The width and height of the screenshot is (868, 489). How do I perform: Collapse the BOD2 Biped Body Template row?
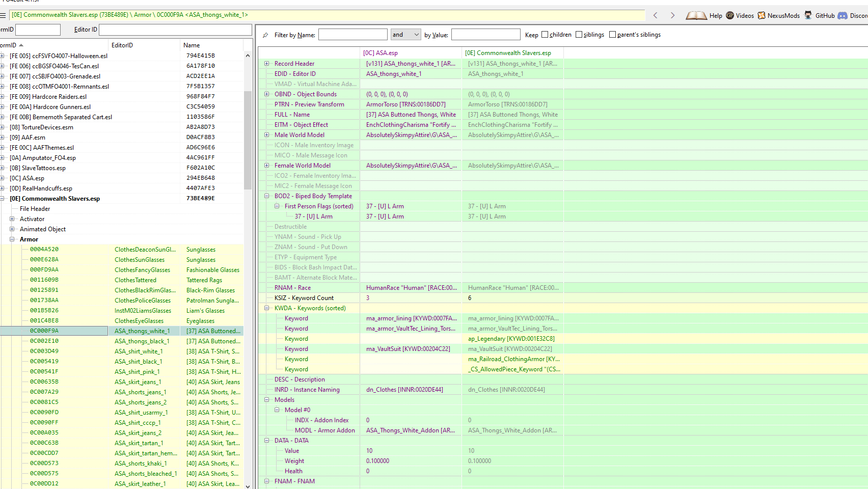[266, 196]
